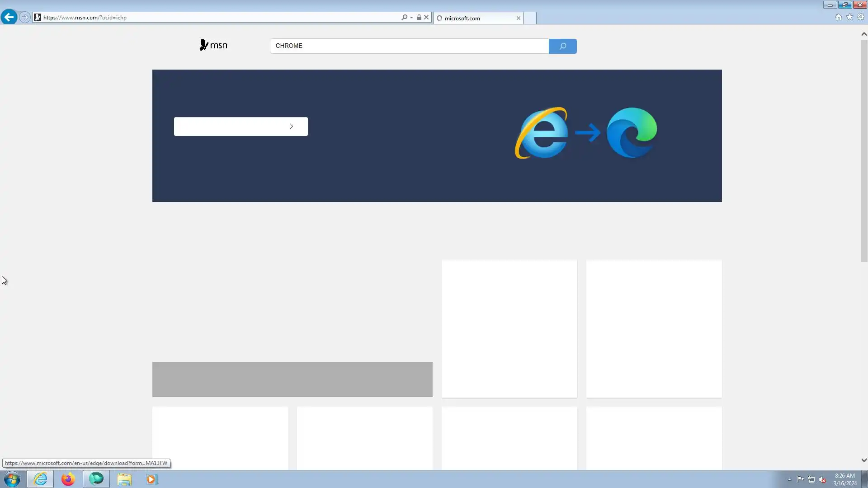Screen dimensions: 868x488
Task: Open a new blank tab
Action: 530,18
